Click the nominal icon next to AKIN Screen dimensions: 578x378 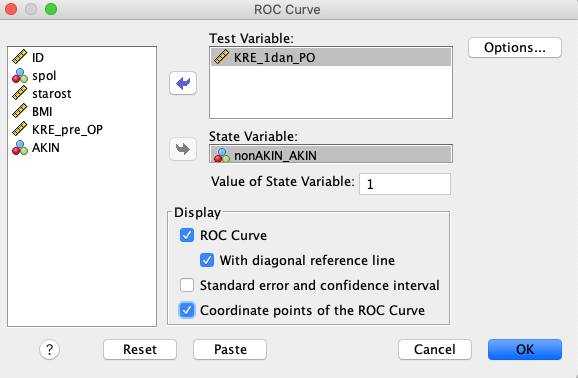point(20,148)
